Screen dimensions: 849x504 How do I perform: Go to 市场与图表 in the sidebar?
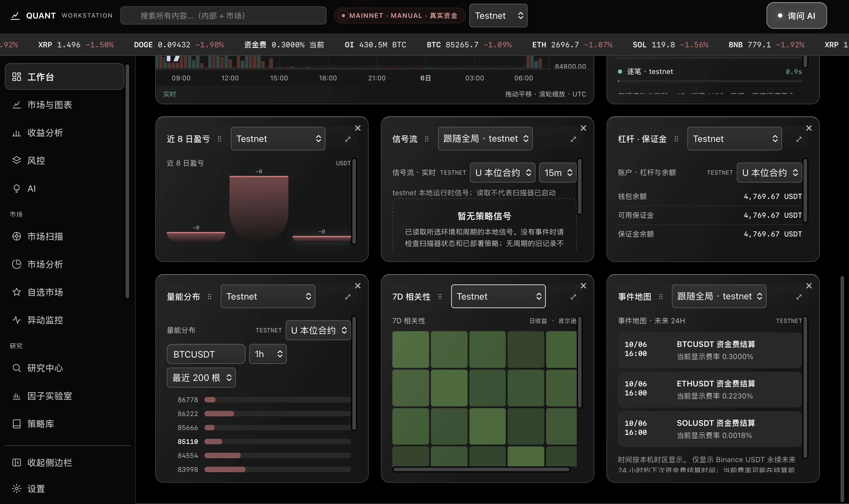65,105
